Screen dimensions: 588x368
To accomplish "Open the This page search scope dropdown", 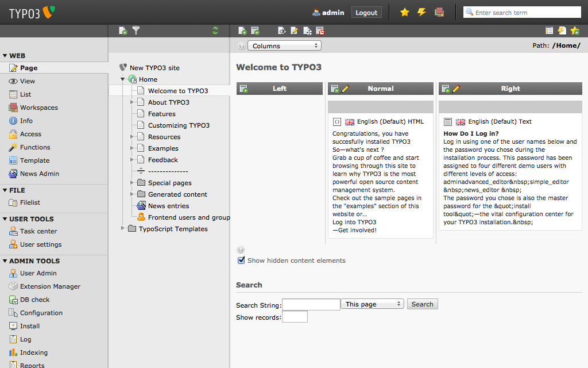I will (x=373, y=304).
